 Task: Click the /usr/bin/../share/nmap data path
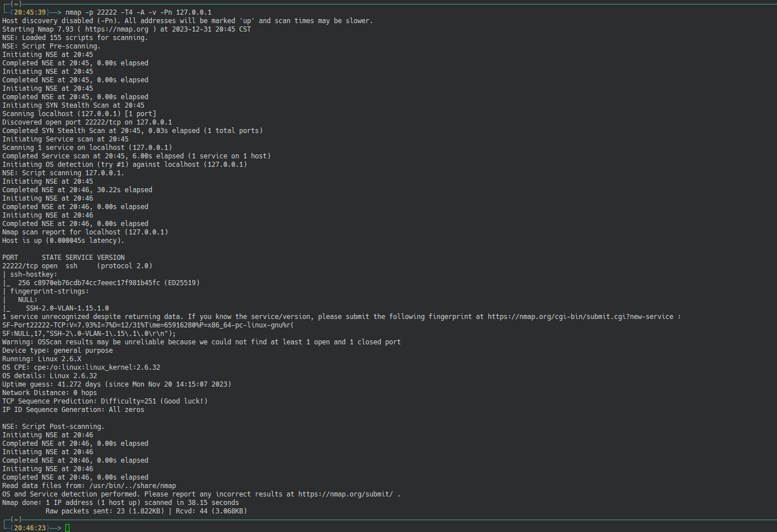[133, 486]
